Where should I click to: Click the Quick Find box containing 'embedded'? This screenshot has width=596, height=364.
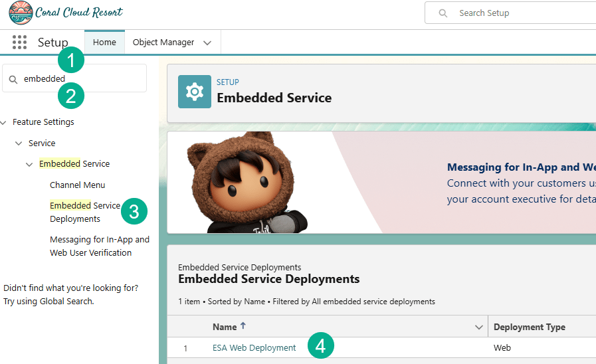[80, 78]
